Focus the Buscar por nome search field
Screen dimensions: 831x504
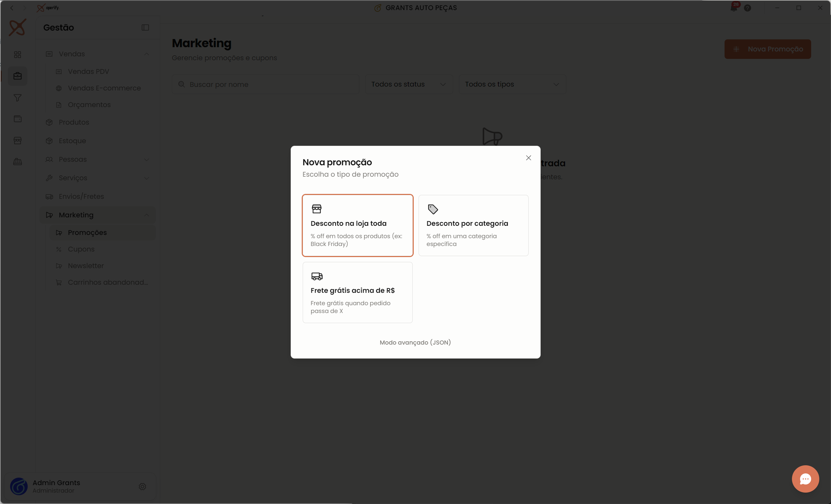click(x=265, y=84)
